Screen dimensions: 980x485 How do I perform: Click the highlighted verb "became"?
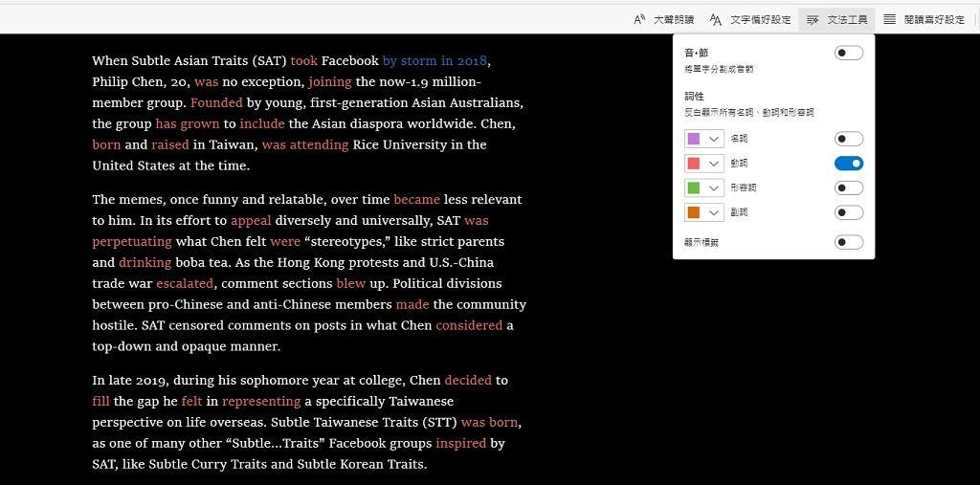(x=417, y=199)
